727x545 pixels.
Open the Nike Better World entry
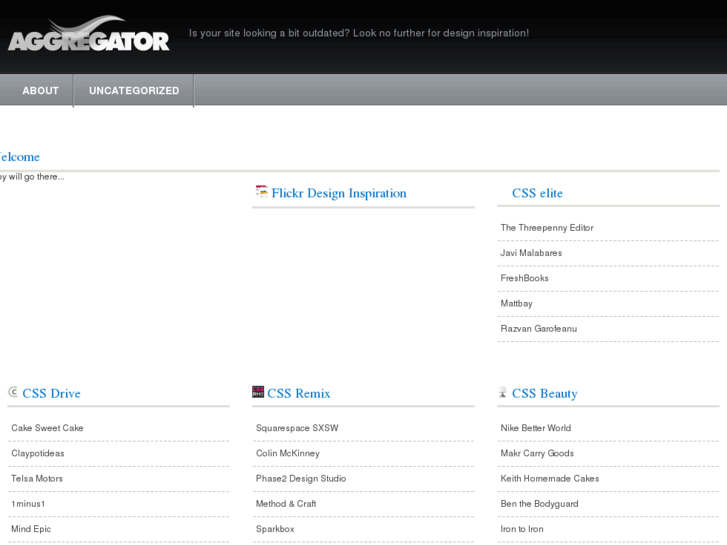point(536,428)
